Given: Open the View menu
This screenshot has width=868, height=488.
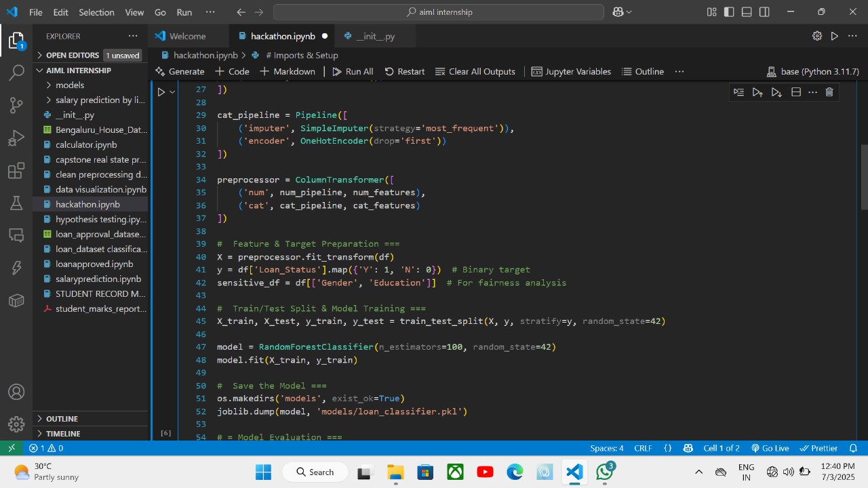Looking at the screenshot, I should (134, 12).
